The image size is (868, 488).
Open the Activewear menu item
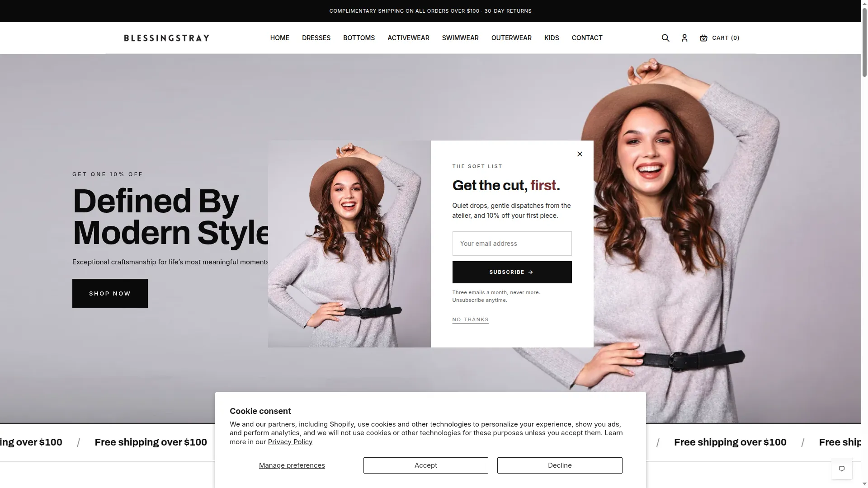tap(408, 38)
